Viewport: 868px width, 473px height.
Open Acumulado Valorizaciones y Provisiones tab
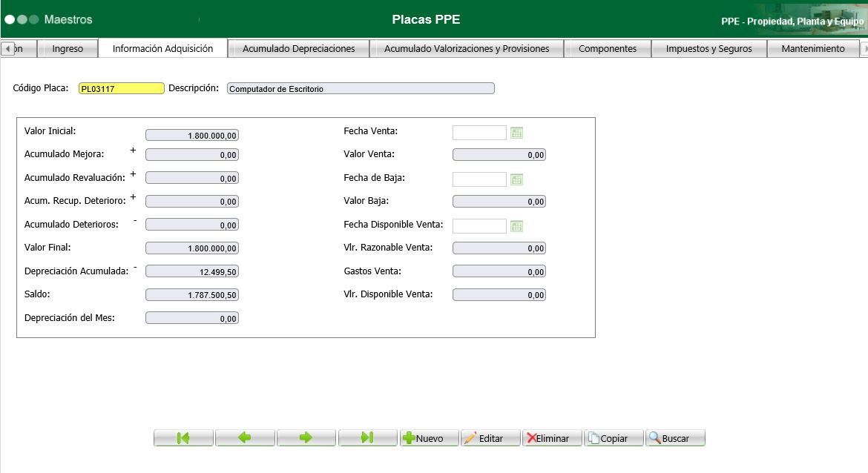click(467, 49)
